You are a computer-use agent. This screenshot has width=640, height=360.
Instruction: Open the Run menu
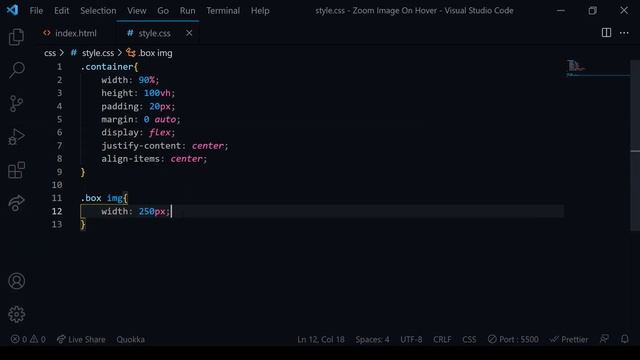pyautogui.click(x=187, y=11)
